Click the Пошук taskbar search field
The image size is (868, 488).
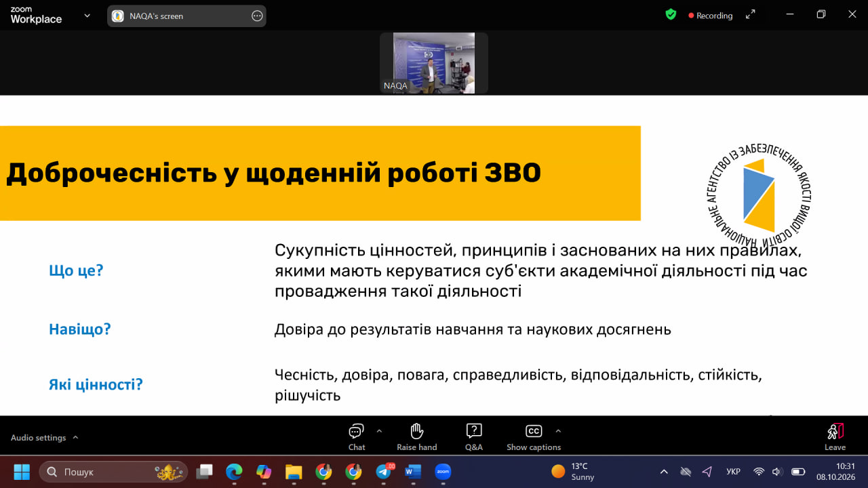pos(113,471)
